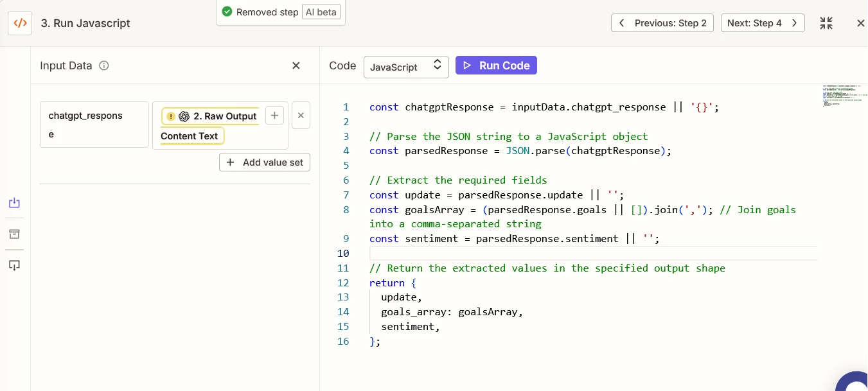868x391 pixels.
Task: Click the 'Extract the required fields' comment
Action: [x=458, y=180]
